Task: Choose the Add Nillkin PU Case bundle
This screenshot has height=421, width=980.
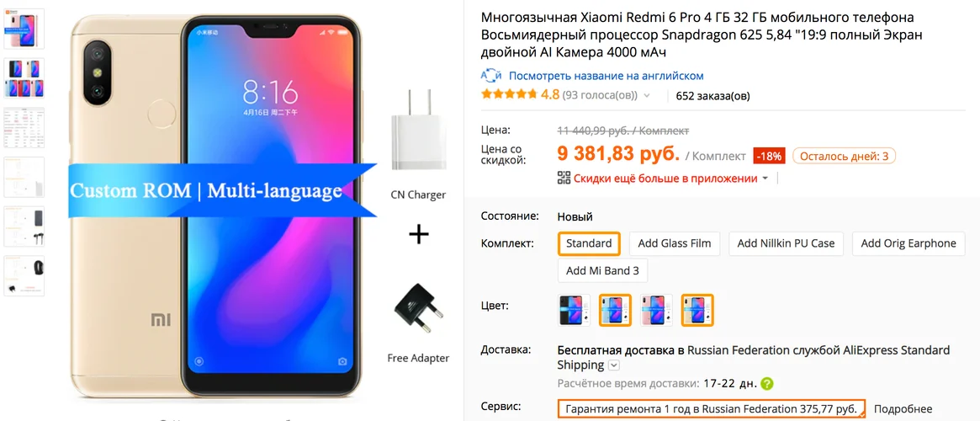Action: tap(787, 243)
